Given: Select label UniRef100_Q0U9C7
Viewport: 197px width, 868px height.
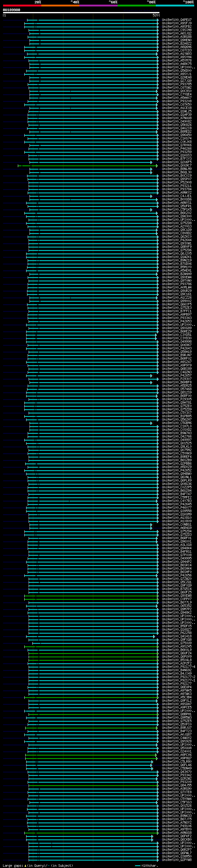Looking at the screenshot, I should (177, 166).
